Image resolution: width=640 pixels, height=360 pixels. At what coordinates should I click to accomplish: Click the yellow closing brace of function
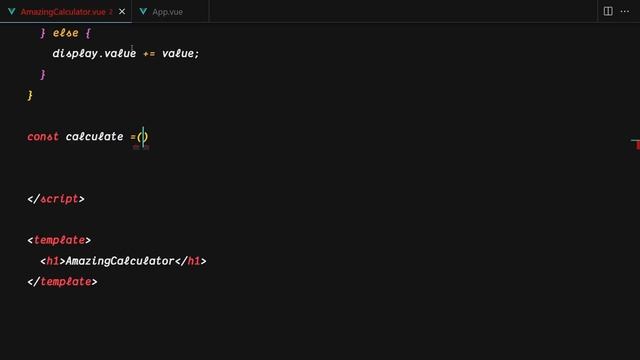pos(30,96)
